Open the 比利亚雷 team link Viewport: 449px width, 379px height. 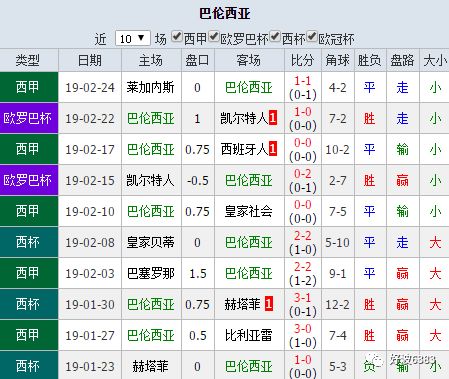(x=249, y=335)
